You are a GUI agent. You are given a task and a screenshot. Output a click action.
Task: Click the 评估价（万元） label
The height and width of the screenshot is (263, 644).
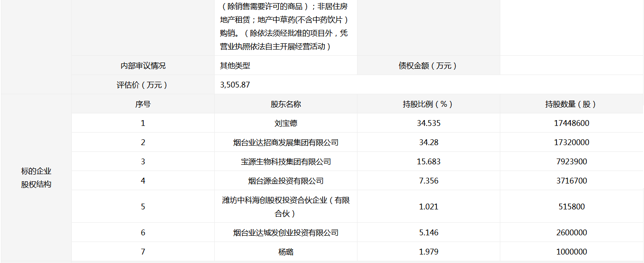pos(143,85)
